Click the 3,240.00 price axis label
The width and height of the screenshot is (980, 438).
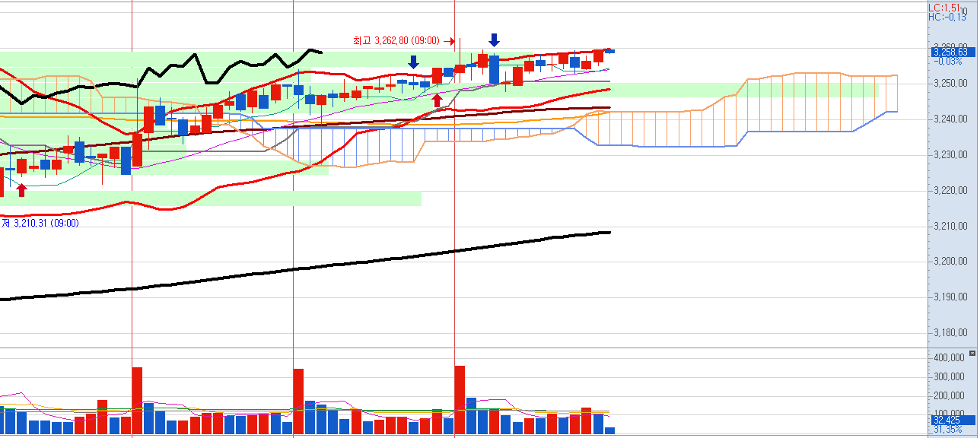click(x=950, y=119)
